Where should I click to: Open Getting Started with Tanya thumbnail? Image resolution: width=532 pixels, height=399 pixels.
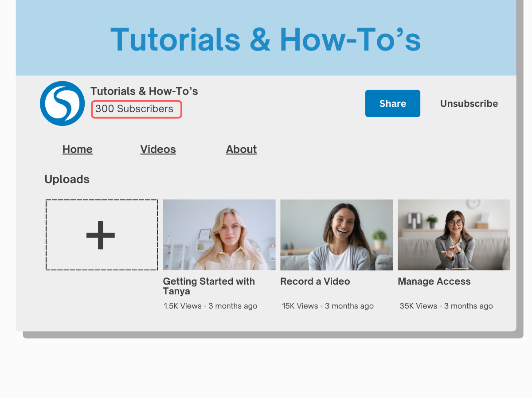[x=219, y=235]
